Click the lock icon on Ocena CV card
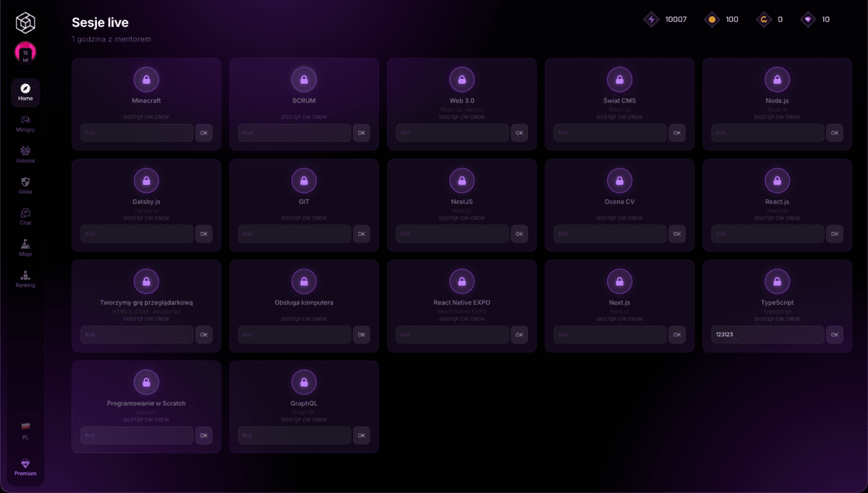Screen dimensions: 868x493 619,180
